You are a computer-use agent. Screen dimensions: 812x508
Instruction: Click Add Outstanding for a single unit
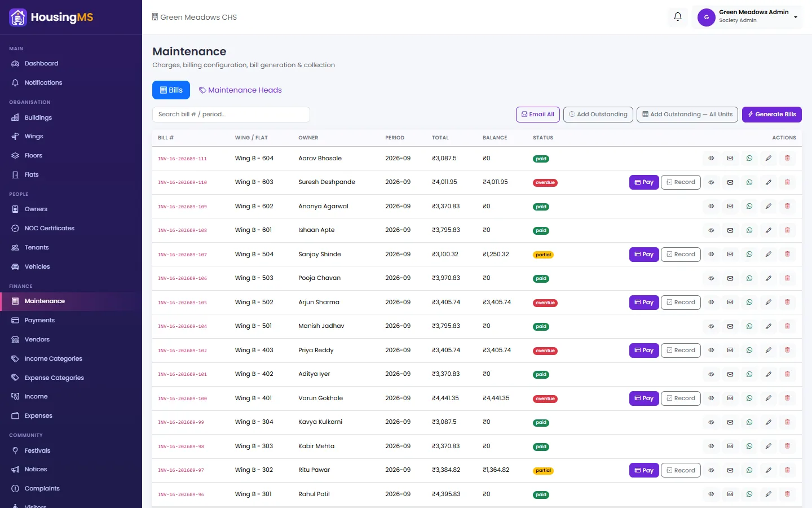(598, 115)
